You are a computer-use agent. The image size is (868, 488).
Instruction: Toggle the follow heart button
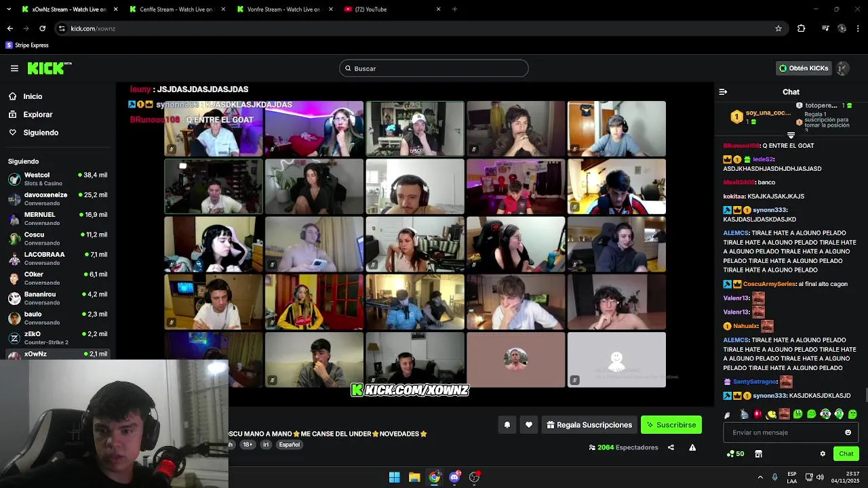pyautogui.click(x=529, y=425)
